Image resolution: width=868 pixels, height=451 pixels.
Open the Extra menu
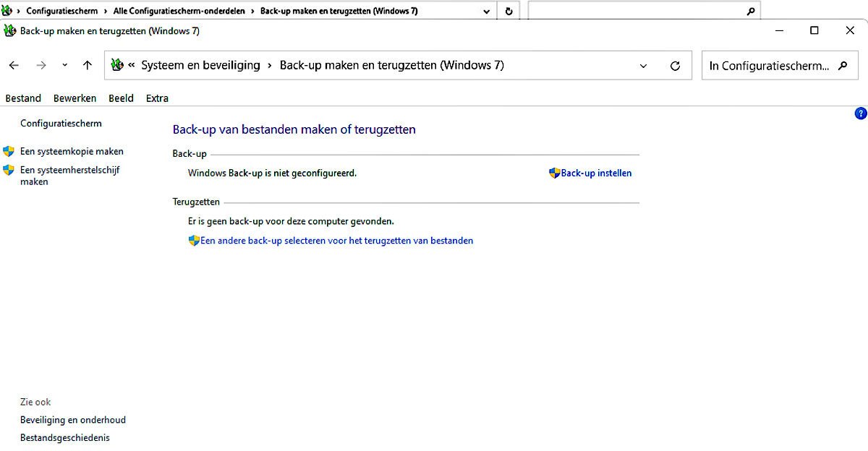157,98
